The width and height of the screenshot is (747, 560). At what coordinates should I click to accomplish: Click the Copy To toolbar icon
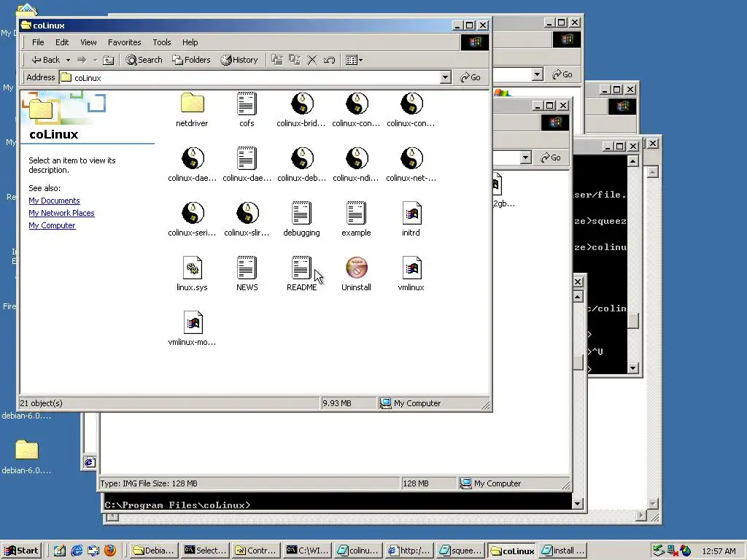point(295,60)
